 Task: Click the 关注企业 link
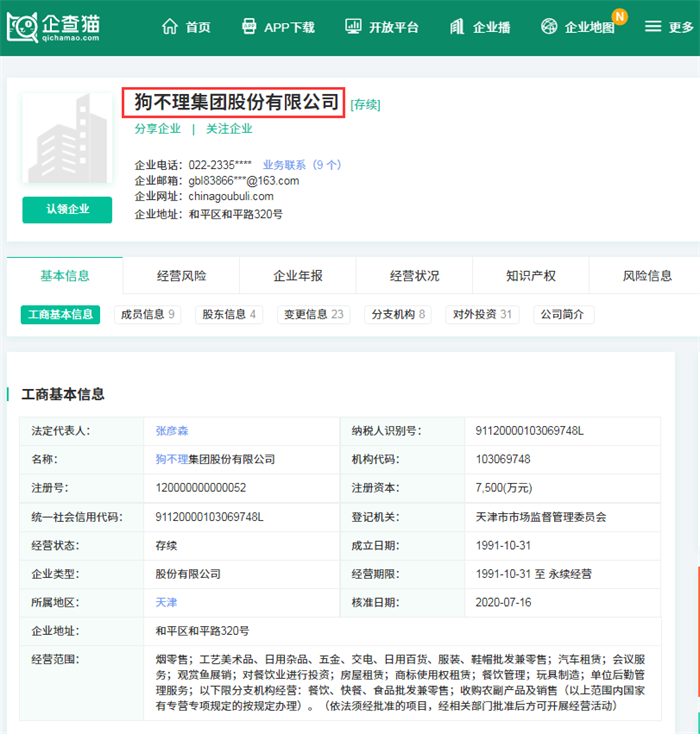pyautogui.click(x=229, y=128)
